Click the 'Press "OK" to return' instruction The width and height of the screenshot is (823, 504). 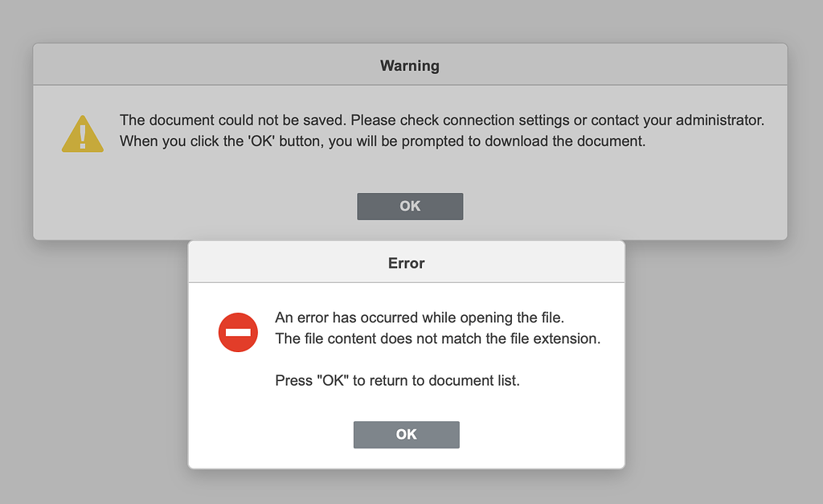(338, 380)
